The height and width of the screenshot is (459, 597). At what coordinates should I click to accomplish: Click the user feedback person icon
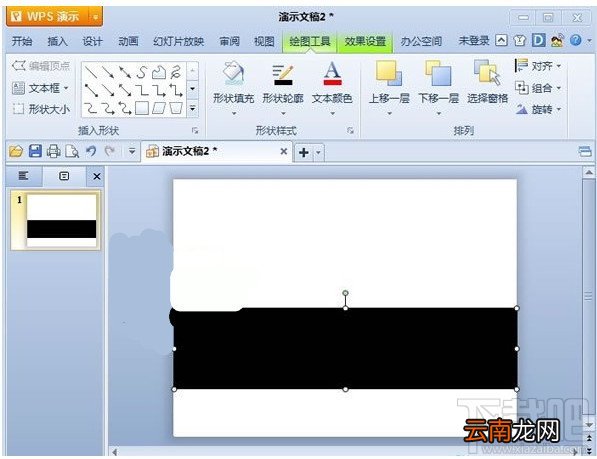click(557, 40)
